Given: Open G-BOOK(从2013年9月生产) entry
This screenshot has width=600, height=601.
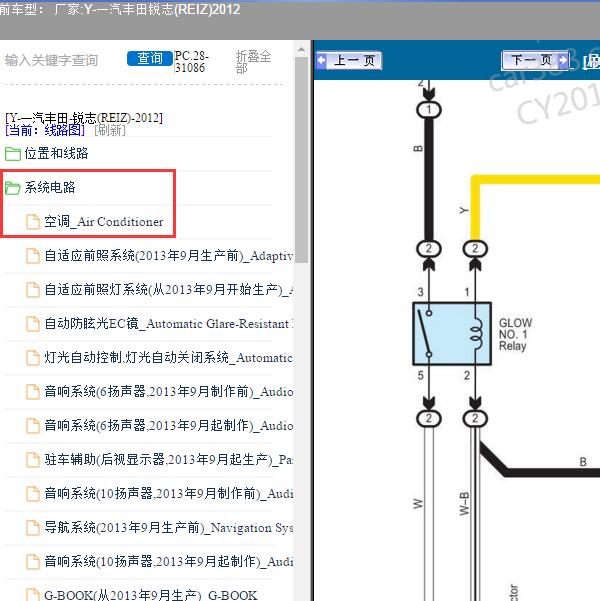Looking at the screenshot, I should [x=150, y=595].
